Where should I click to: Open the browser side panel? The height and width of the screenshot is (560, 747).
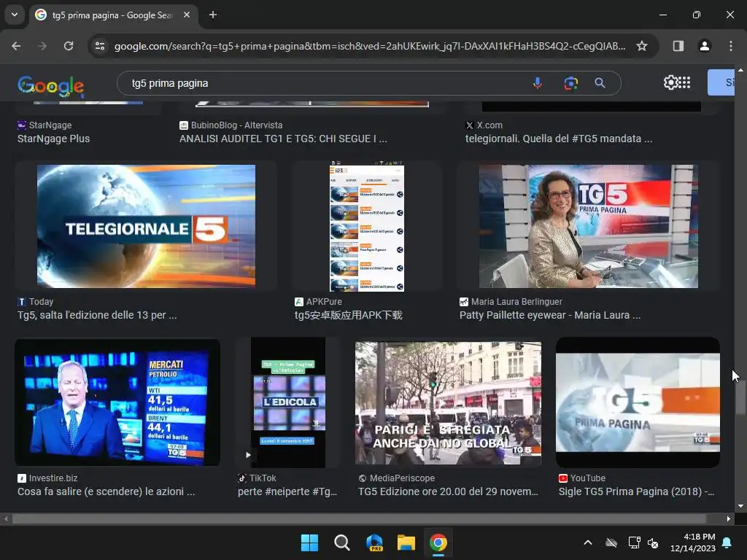click(x=678, y=46)
